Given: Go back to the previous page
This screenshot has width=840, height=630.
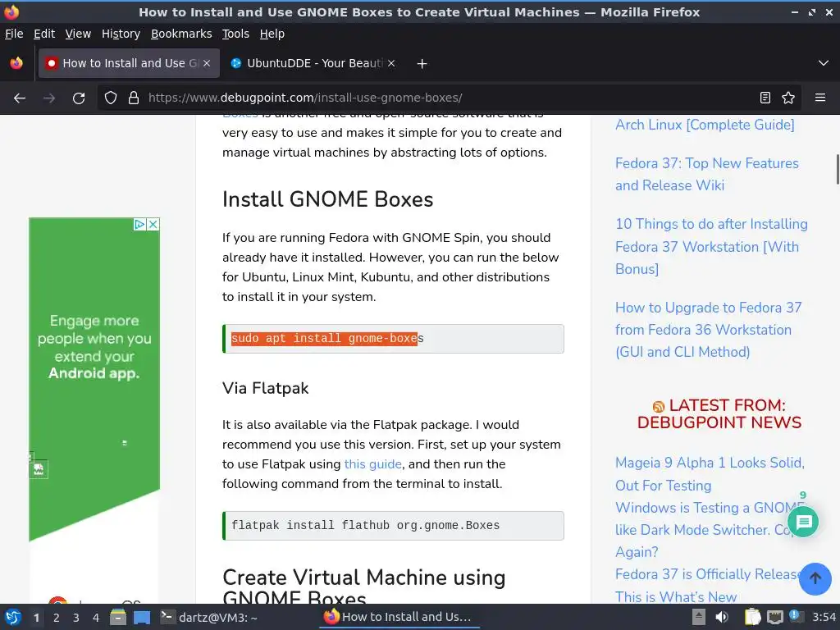Looking at the screenshot, I should (x=20, y=98).
